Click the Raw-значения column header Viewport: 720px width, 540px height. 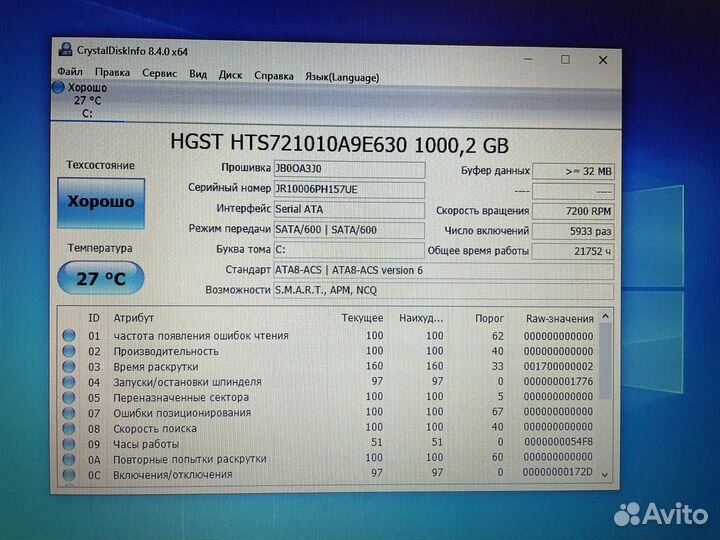click(x=560, y=319)
